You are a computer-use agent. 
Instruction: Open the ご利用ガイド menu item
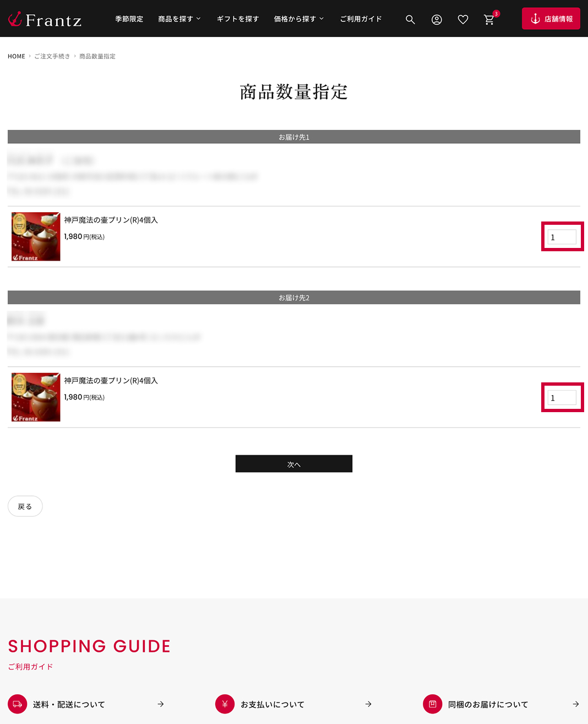coord(361,19)
